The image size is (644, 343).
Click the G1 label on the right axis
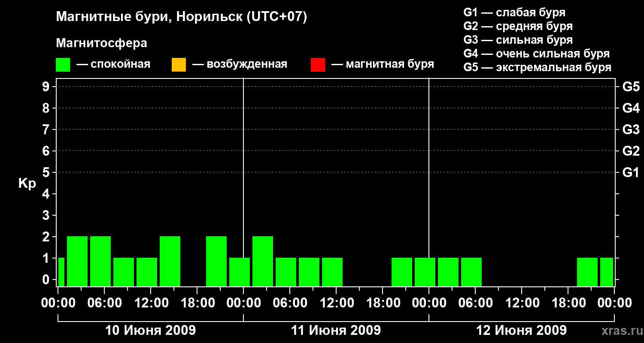pos(631,172)
